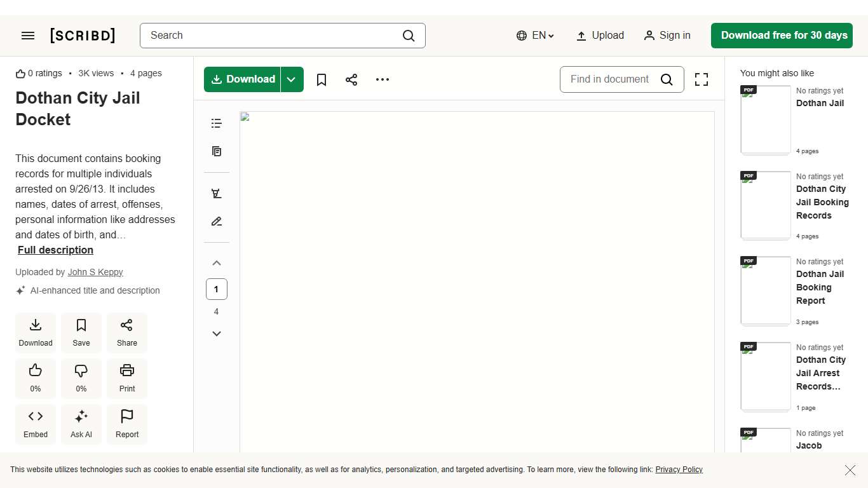Image resolution: width=868 pixels, height=488 pixels.
Task: Open the Full description link
Action: 55,250
